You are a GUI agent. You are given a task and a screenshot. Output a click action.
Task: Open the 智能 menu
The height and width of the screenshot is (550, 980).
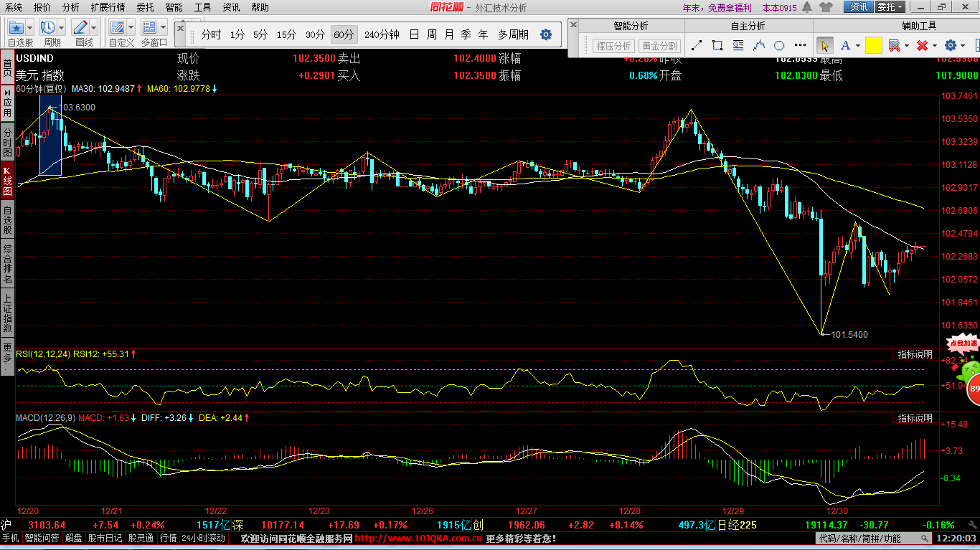pyautogui.click(x=174, y=7)
